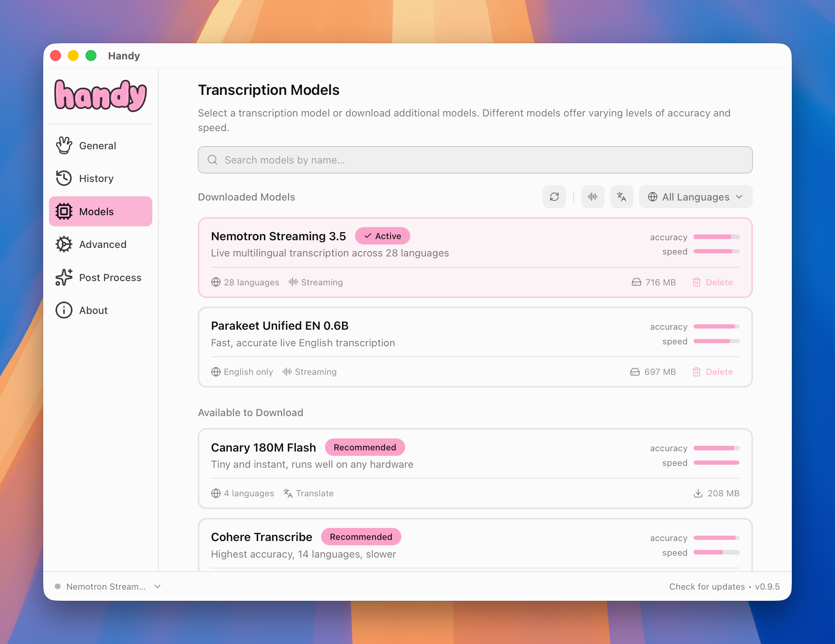Viewport: 835px width, 644px height.
Task: Click the trash icon for Nemotron Streaming 3.5
Action: coord(697,282)
